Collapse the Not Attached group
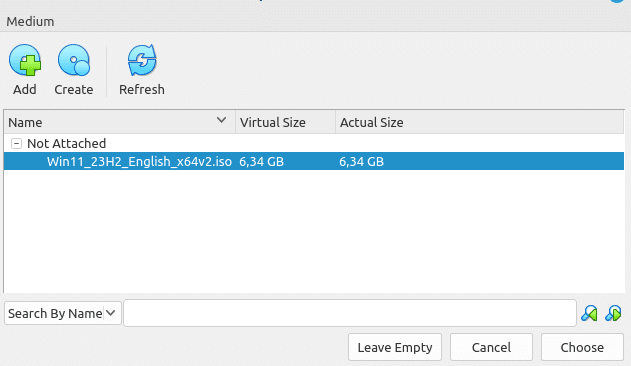The height and width of the screenshot is (366, 631). click(16, 143)
